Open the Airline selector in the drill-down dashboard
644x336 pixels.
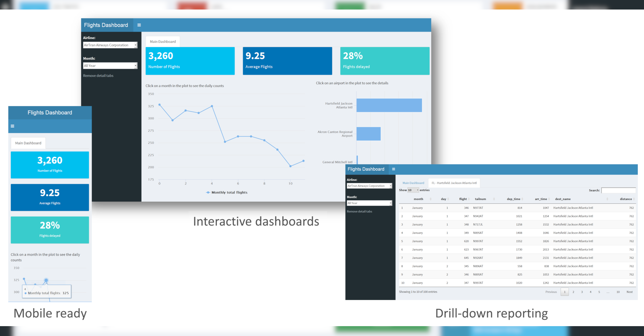(x=369, y=186)
